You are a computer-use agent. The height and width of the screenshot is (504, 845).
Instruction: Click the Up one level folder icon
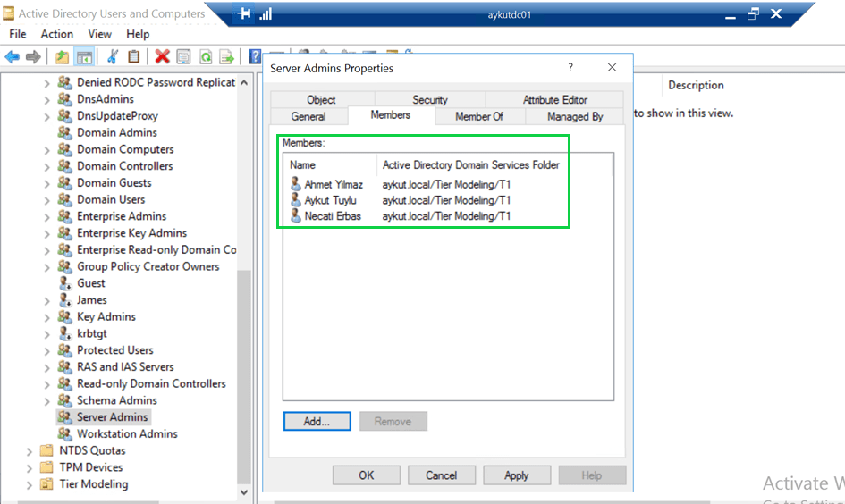(62, 57)
